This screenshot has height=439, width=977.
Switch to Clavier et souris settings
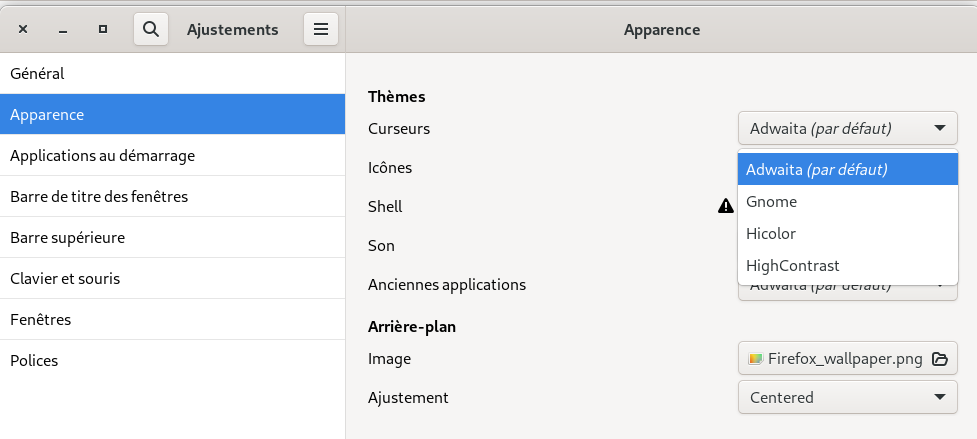(65, 278)
